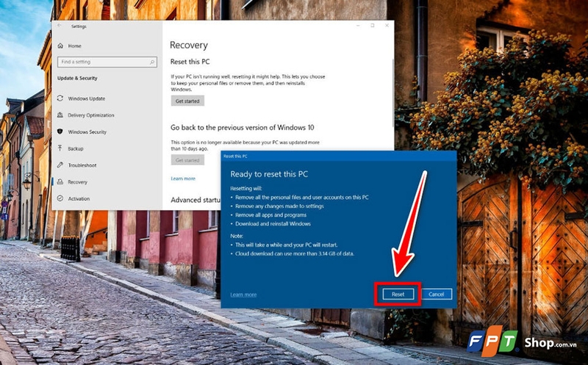Select Troubleshoot in sidebar
Screen dimensions: 588x365
tap(82, 165)
